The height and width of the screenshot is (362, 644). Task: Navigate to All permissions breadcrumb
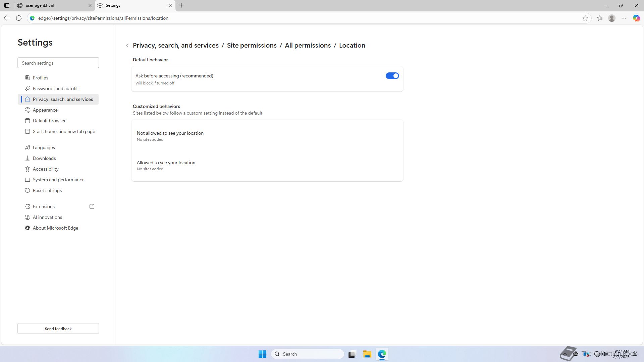[308, 45]
